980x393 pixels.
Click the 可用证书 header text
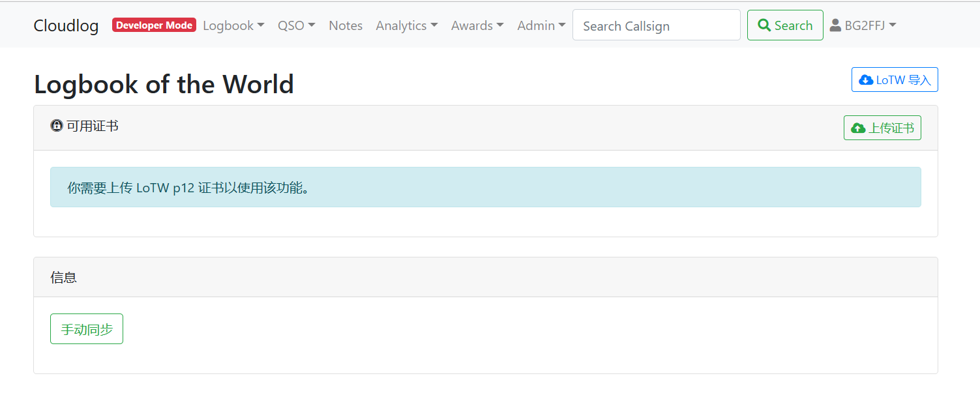coord(93,126)
